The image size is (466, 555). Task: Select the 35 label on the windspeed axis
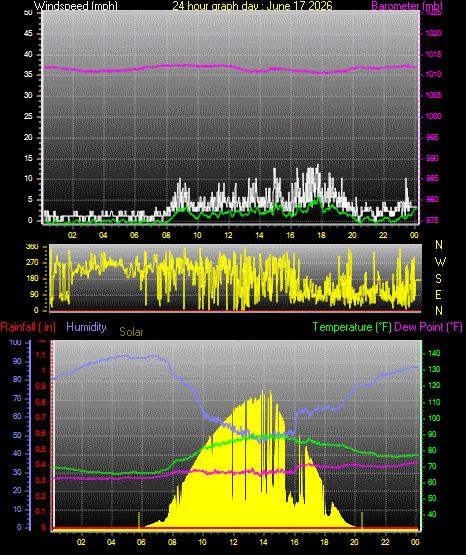pos(28,75)
